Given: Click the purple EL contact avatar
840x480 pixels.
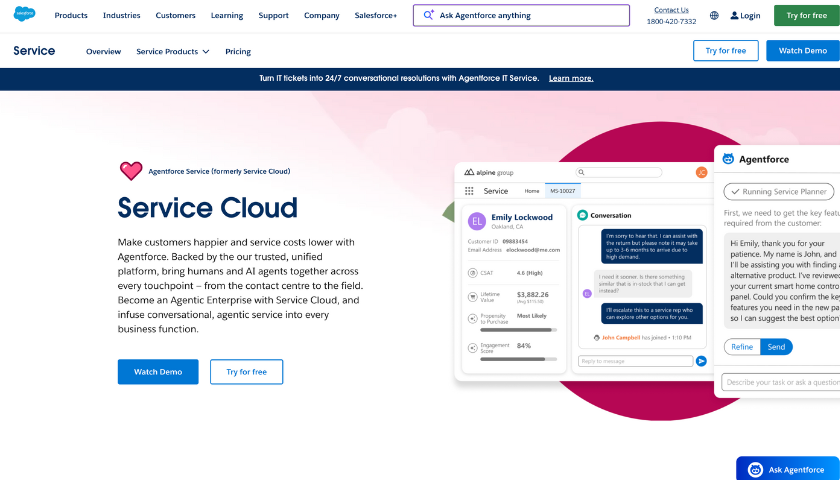Looking at the screenshot, I should tap(477, 221).
